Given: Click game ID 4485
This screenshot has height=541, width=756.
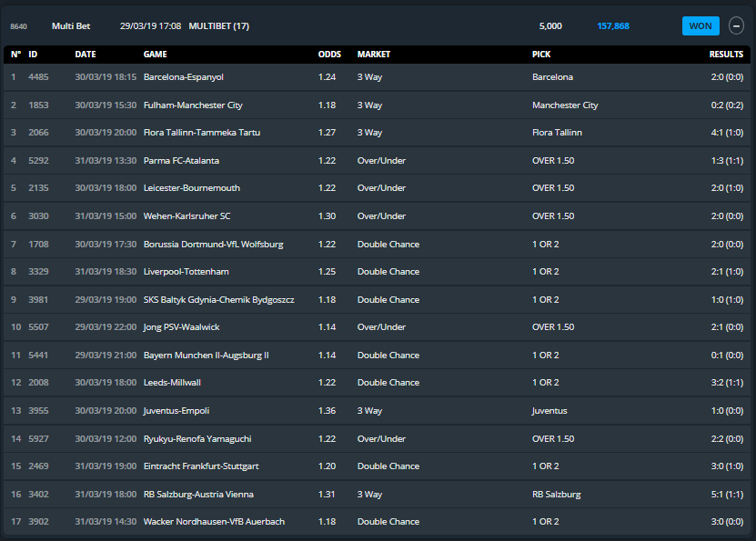Looking at the screenshot, I should click(x=38, y=77).
